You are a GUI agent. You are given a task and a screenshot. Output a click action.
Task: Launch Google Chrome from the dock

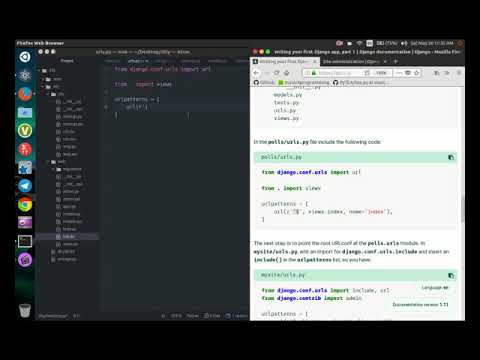[x=25, y=204]
